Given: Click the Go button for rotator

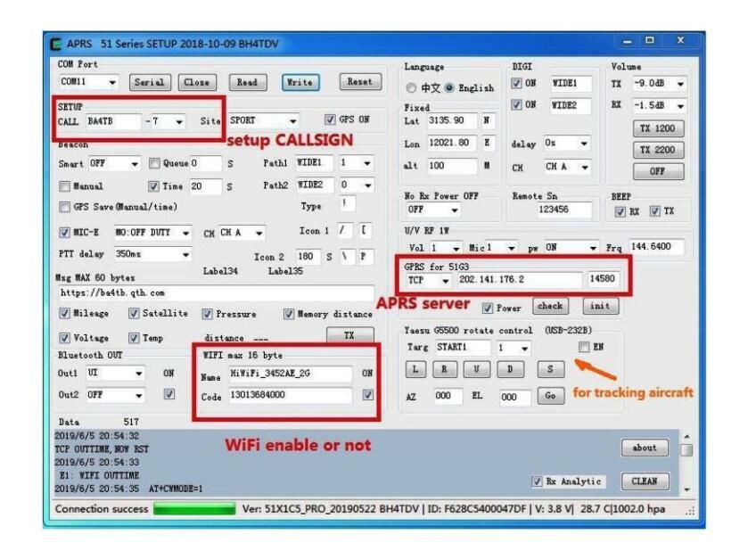Looking at the screenshot, I should 550,396.
